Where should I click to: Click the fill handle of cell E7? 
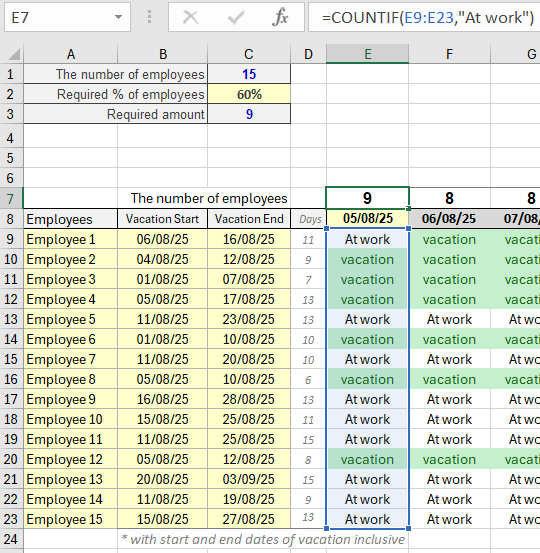click(408, 208)
